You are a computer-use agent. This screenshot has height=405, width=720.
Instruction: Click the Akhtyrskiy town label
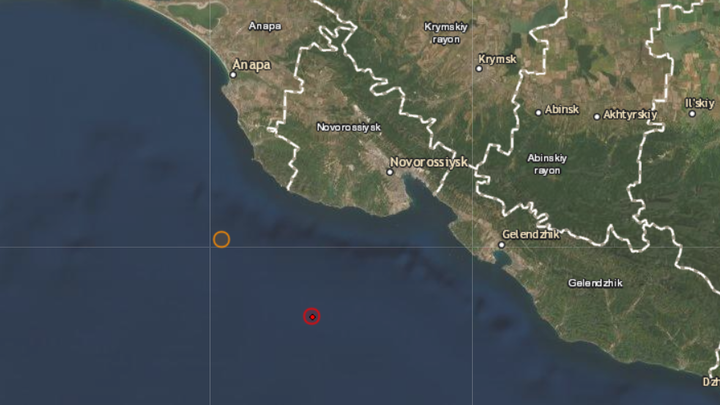tap(630, 114)
